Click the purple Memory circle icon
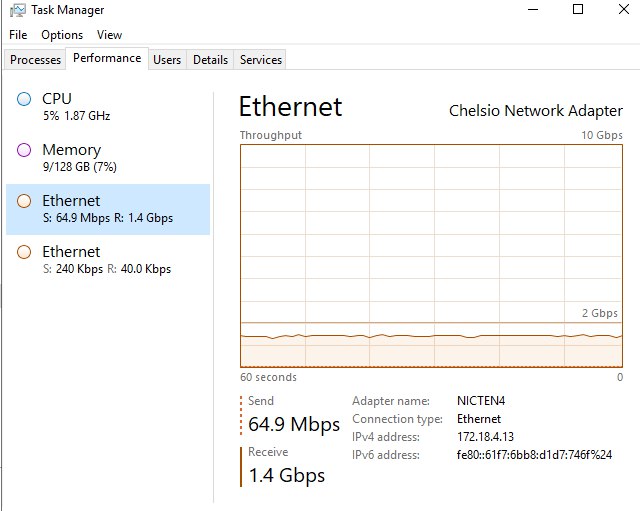Viewport: 640px width, 511px height. point(25,150)
